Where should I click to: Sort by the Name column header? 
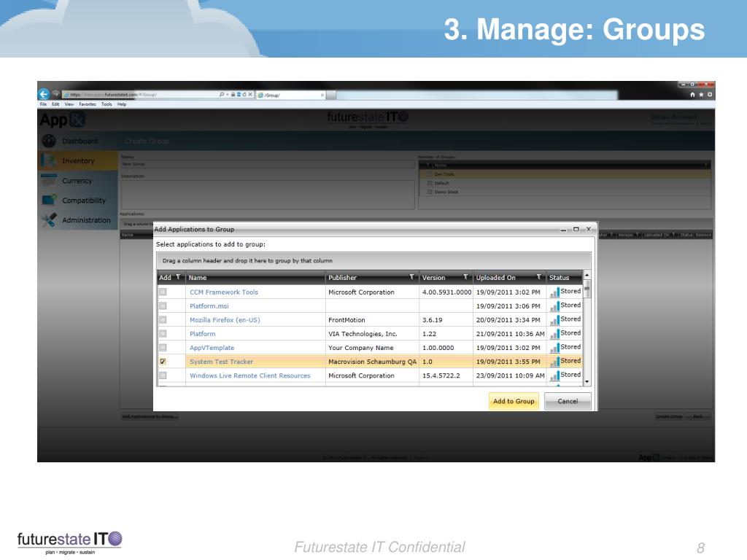click(256, 277)
